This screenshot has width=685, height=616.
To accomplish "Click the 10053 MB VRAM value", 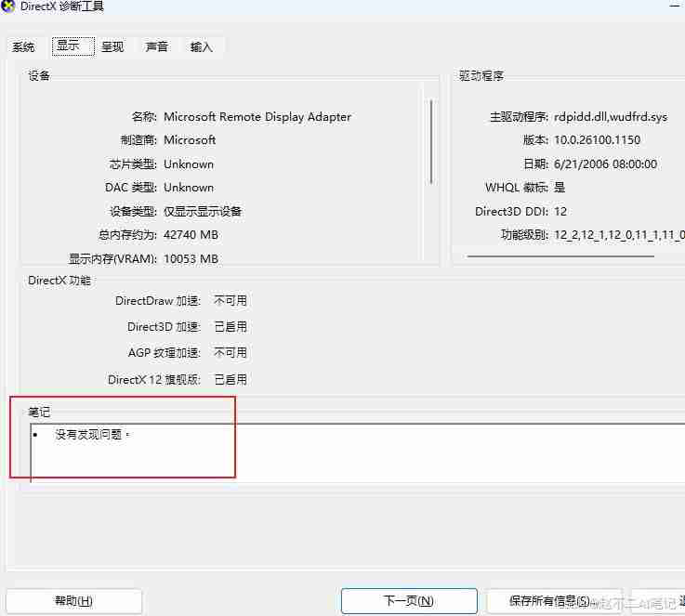I will click(x=191, y=259).
